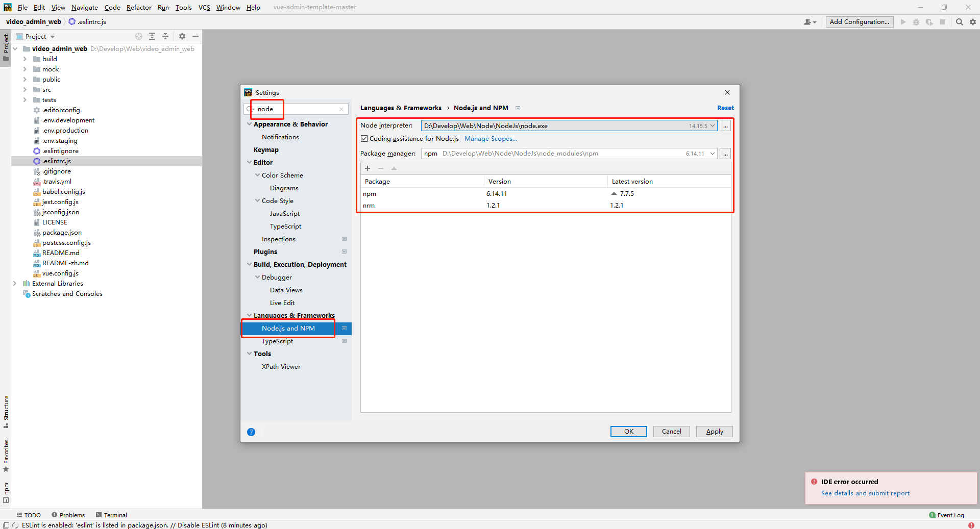980x529 pixels.
Task: Click the settings search input field
Action: pyautogui.click(x=296, y=109)
